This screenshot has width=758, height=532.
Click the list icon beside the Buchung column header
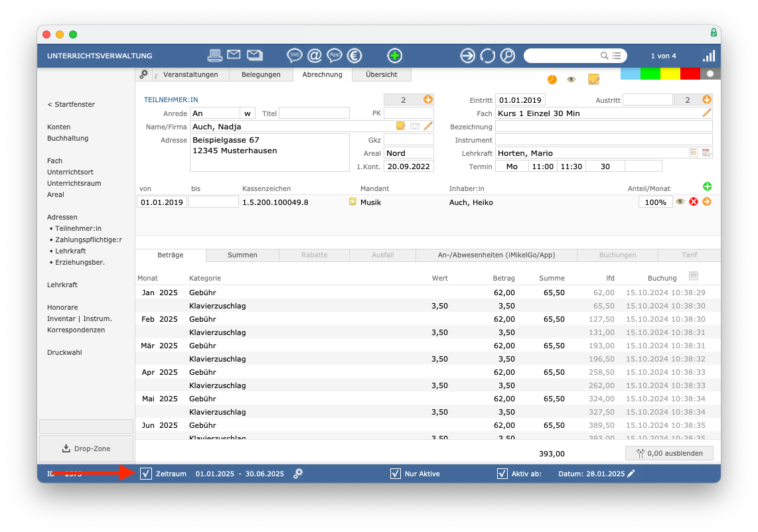pos(694,276)
